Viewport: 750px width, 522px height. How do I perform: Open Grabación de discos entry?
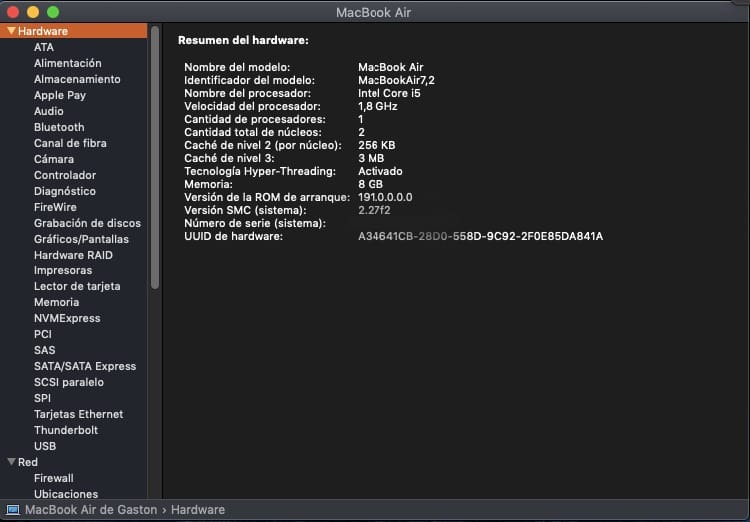(87, 223)
